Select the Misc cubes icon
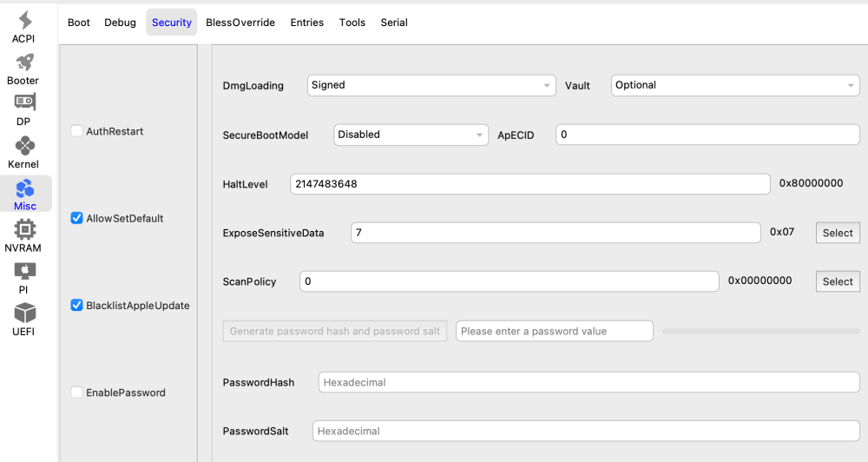 (x=25, y=188)
